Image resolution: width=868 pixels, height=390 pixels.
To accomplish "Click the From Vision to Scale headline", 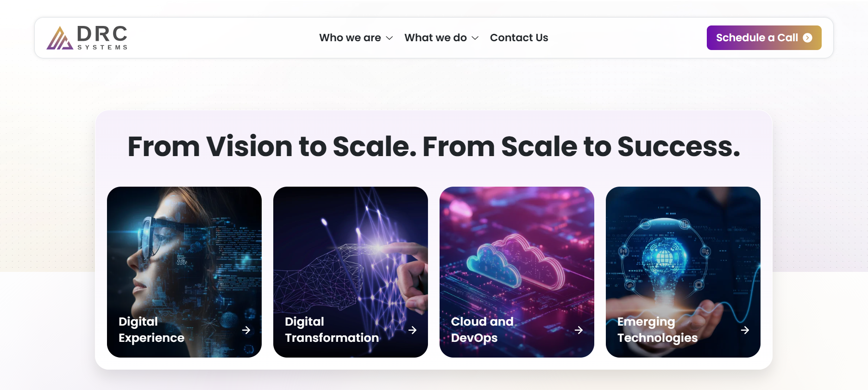I will coord(434,147).
